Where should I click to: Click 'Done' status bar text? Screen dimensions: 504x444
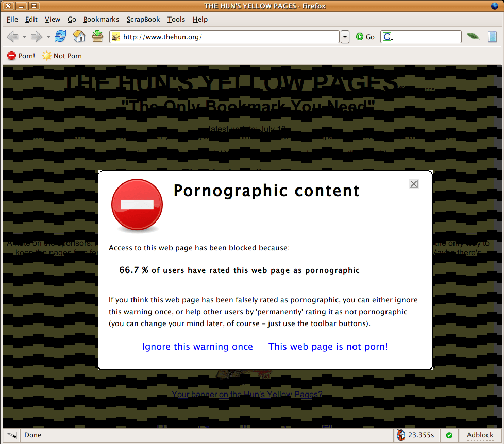click(x=33, y=435)
